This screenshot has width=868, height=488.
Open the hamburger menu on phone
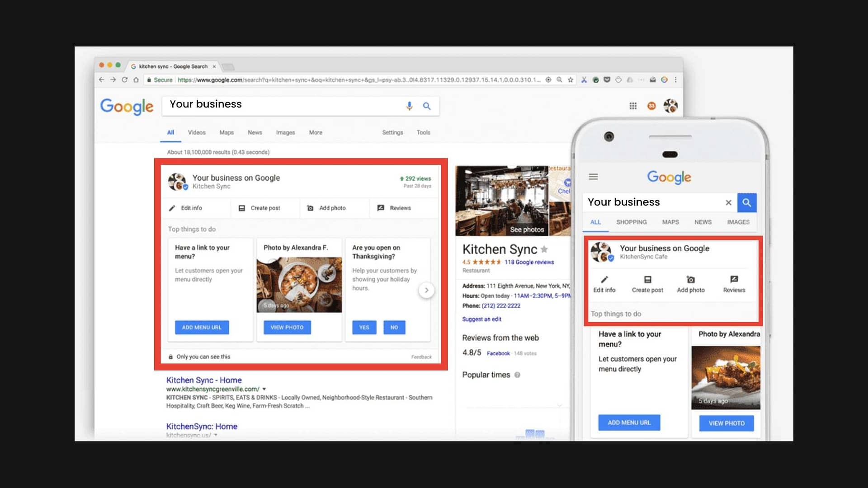pos(593,177)
